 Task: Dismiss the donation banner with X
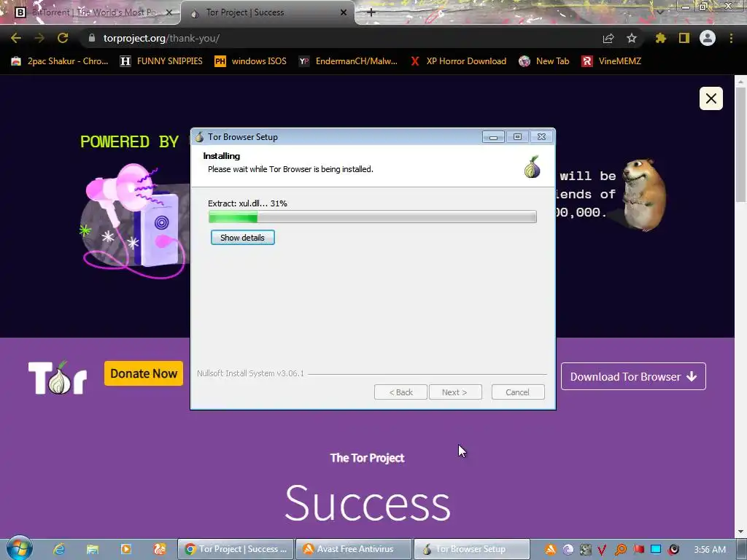coord(711,98)
